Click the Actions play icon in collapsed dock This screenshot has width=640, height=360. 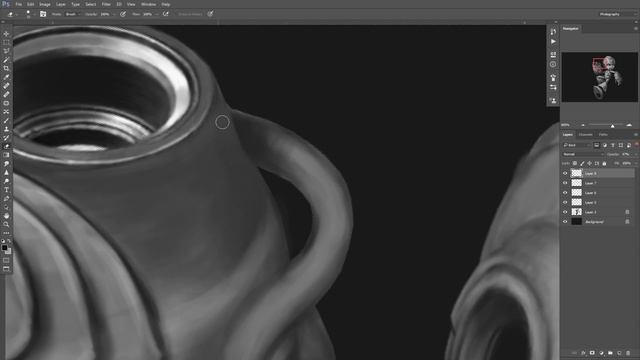(553, 42)
